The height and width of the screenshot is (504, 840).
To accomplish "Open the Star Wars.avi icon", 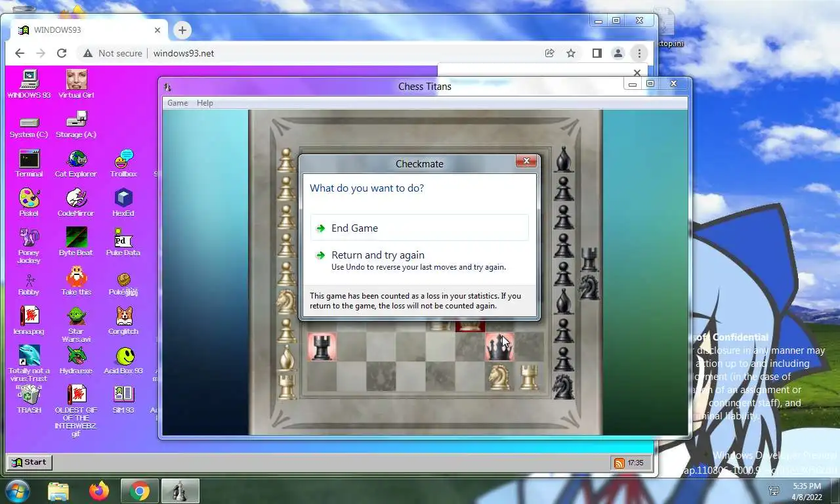I will (76, 325).
